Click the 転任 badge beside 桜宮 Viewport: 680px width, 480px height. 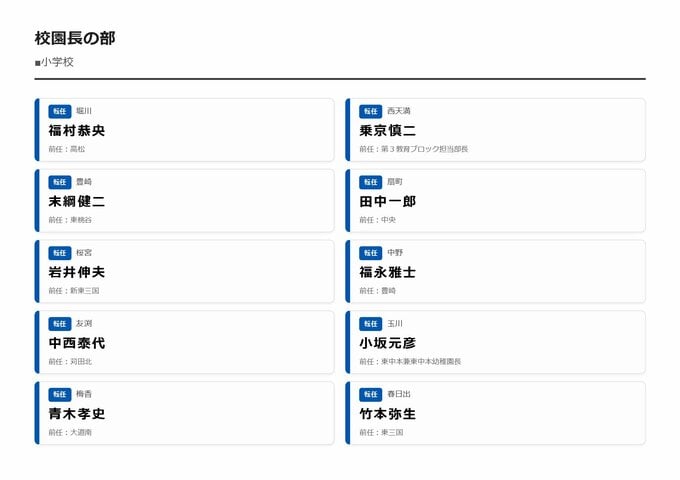tap(60, 253)
